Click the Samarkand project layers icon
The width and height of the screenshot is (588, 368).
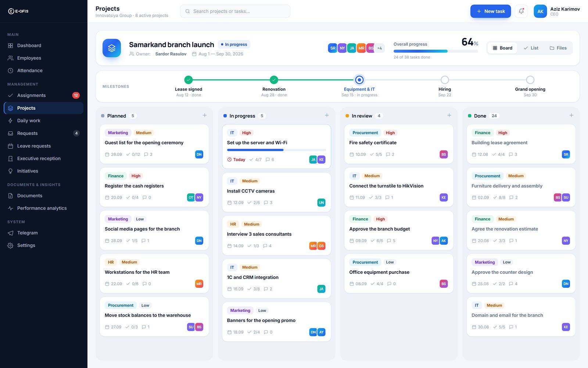click(112, 48)
